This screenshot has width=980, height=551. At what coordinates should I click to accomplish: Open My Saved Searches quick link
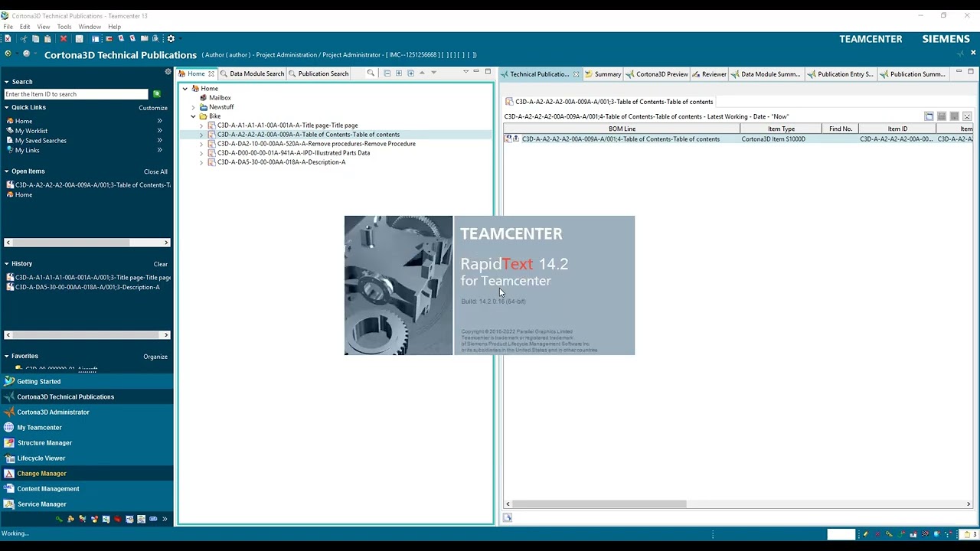click(x=41, y=141)
